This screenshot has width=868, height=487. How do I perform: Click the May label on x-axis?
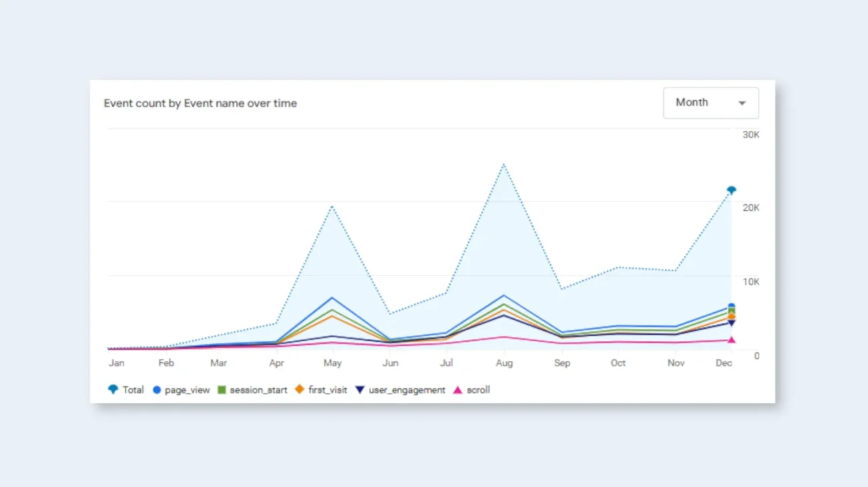tap(333, 363)
